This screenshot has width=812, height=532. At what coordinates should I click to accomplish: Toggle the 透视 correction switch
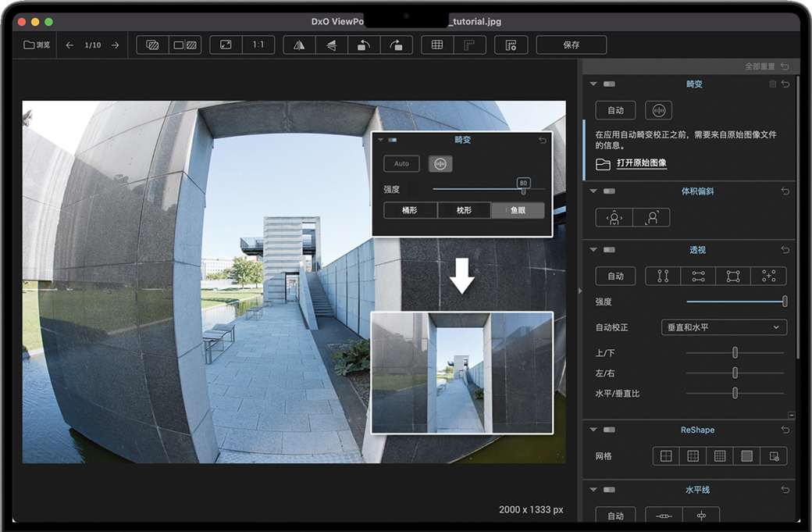[x=609, y=250]
